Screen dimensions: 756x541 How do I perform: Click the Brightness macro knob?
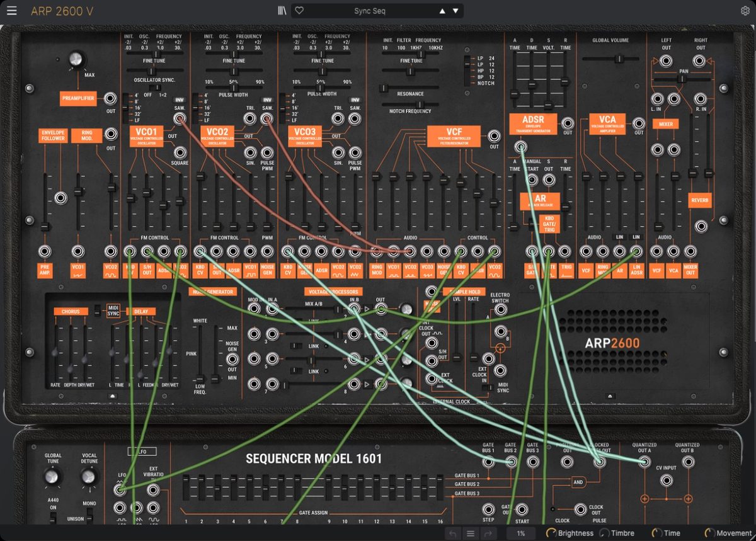point(551,533)
